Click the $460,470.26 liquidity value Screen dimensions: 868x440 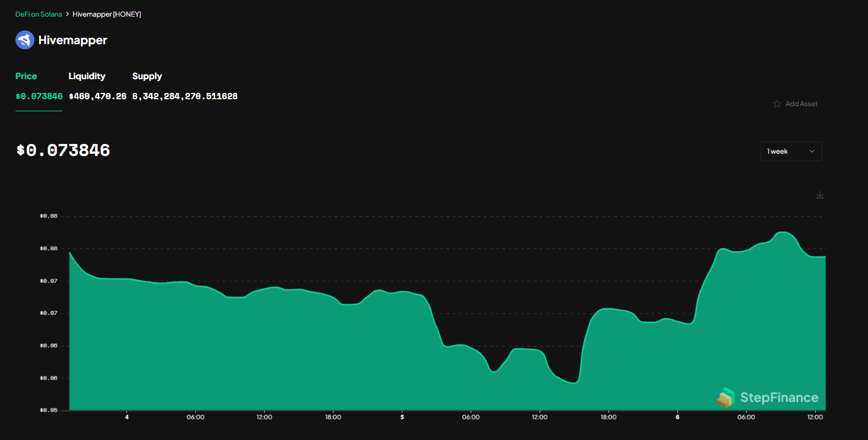click(98, 96)
